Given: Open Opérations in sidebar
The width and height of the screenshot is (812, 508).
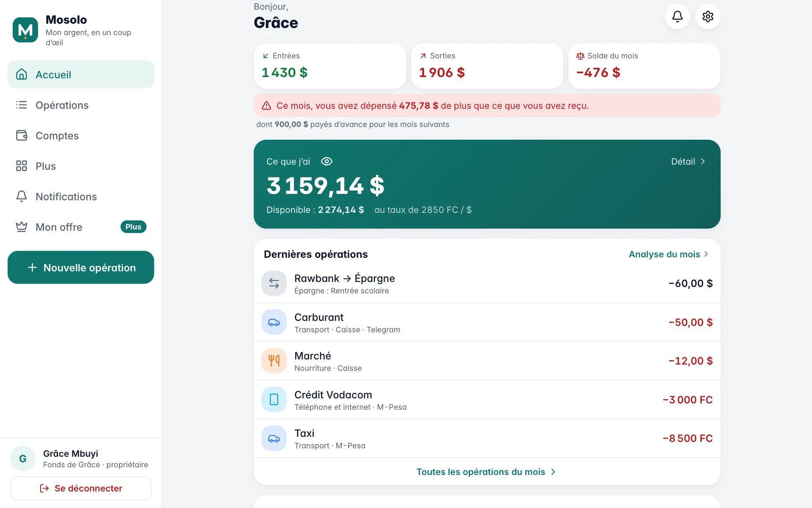Looking at the screenshot, I should 81,105.
